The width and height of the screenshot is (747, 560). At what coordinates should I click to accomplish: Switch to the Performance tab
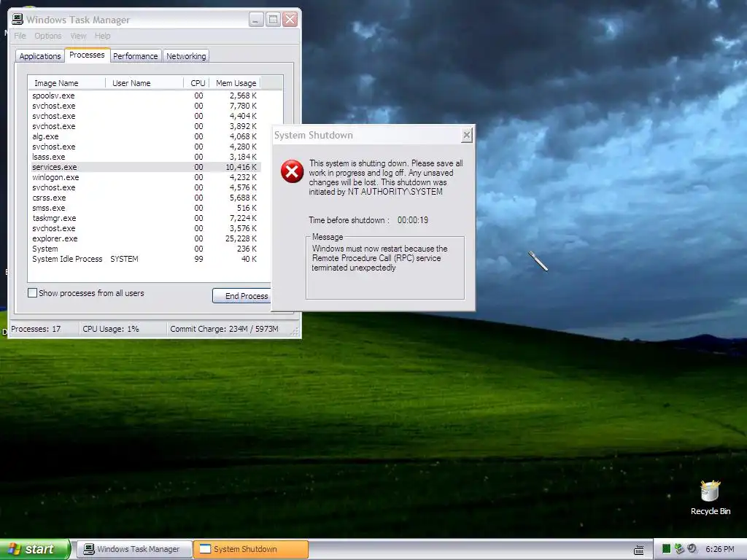tap(135, 55)
